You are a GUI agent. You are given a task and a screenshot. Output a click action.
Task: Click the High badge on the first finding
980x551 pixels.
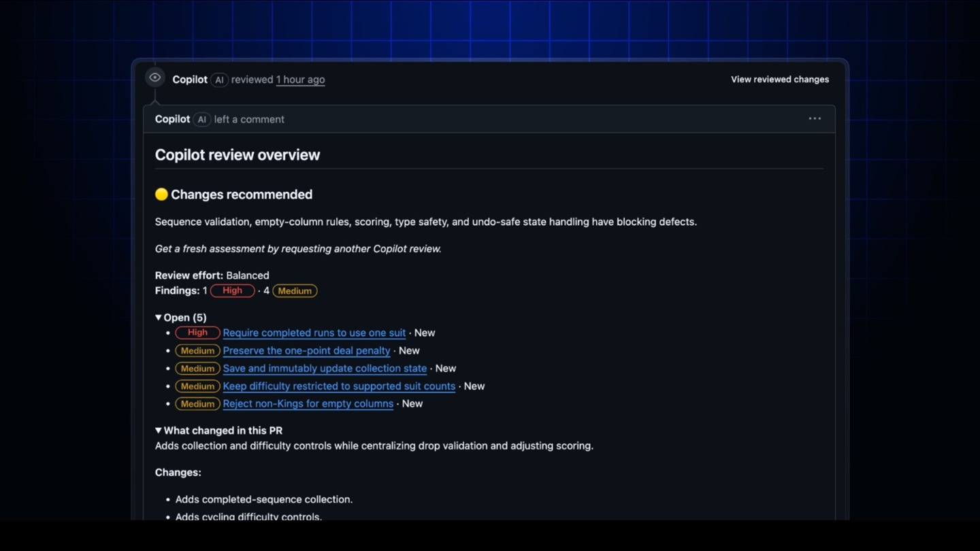[197, 333]
